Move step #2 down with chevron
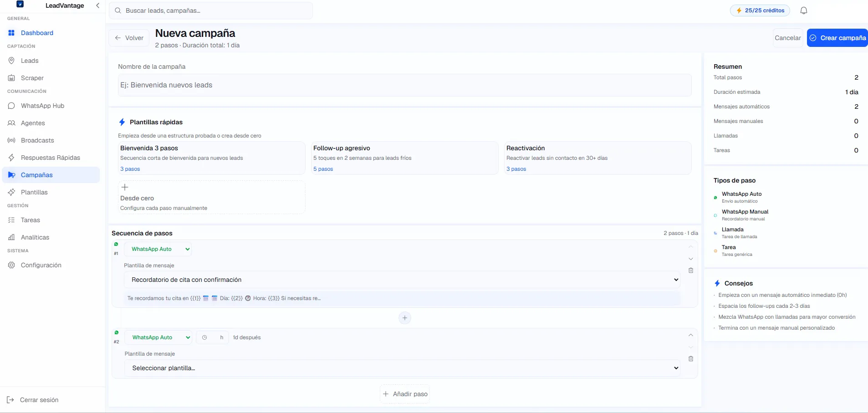Image resolution: width=868 pixels, height=413 pixels. [691, 347]
